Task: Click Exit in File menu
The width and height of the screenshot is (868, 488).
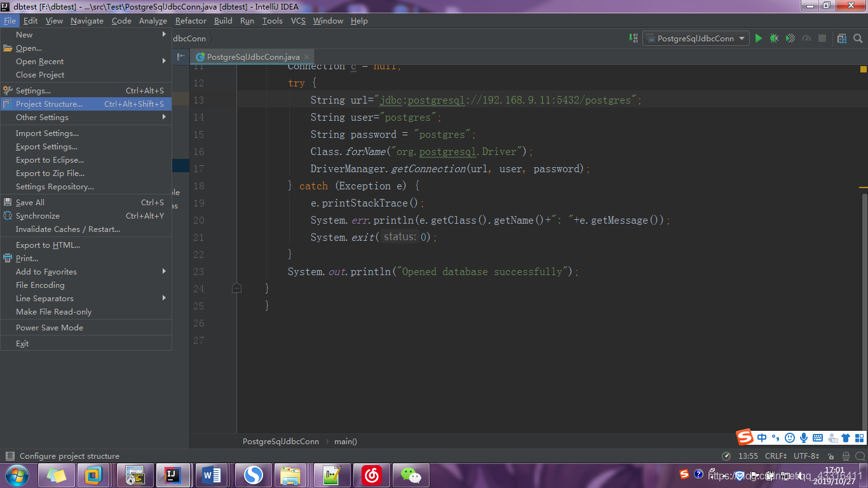Action: pos(86,343)
